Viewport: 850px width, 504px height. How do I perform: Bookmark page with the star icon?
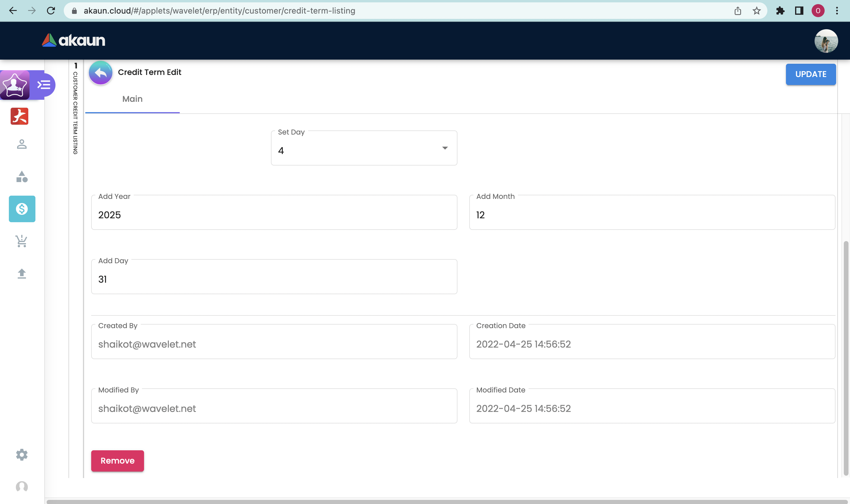pos(756,11)
